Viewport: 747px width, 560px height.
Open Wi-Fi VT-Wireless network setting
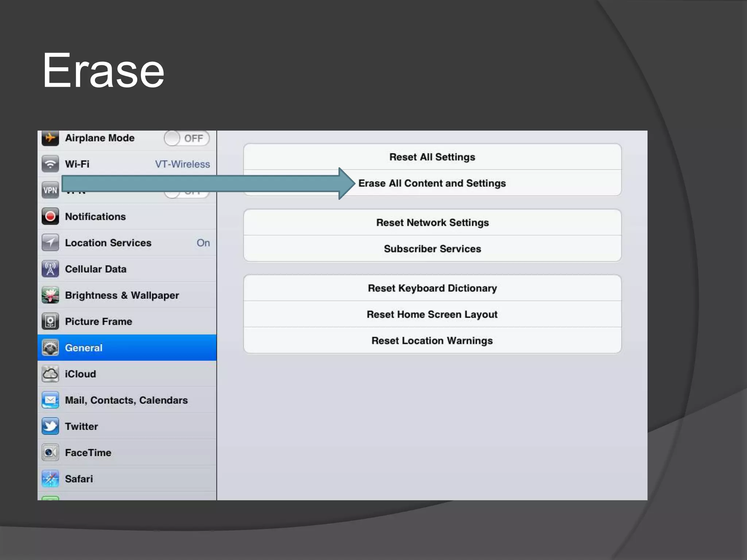182,164
